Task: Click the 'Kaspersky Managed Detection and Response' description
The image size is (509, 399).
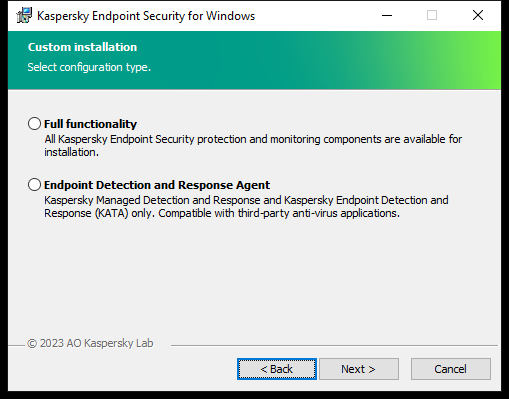Action: coord(246,207)
